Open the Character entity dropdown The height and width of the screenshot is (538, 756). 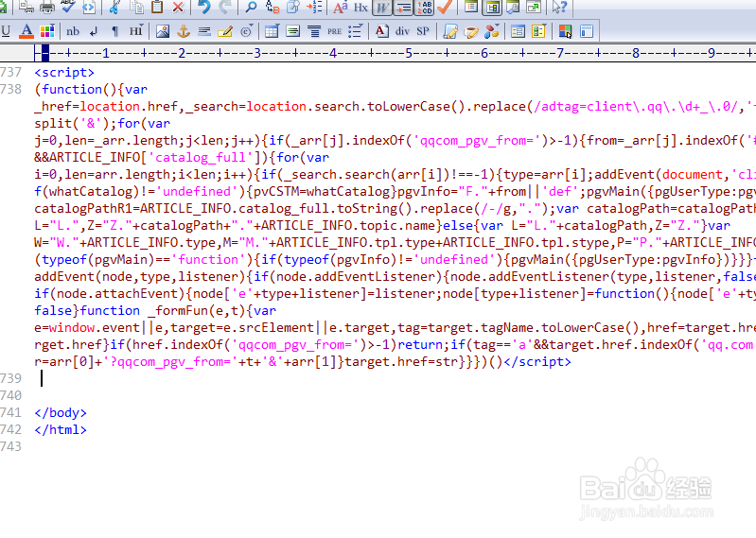click(246, 31)
